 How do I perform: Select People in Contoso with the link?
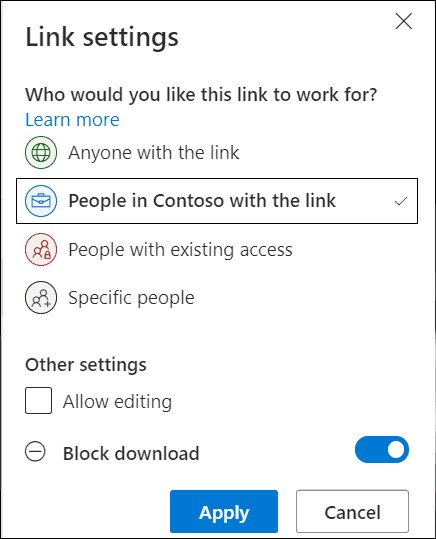[217, 201]
